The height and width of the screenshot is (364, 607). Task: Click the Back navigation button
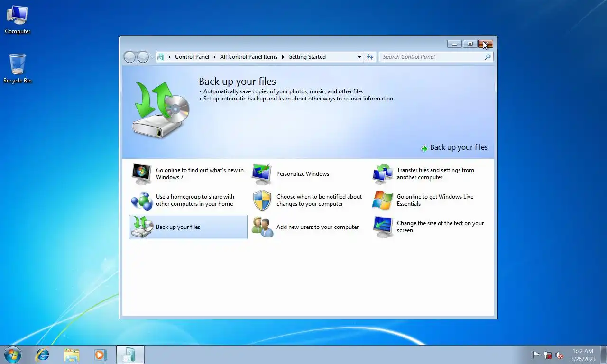(129, 57)
